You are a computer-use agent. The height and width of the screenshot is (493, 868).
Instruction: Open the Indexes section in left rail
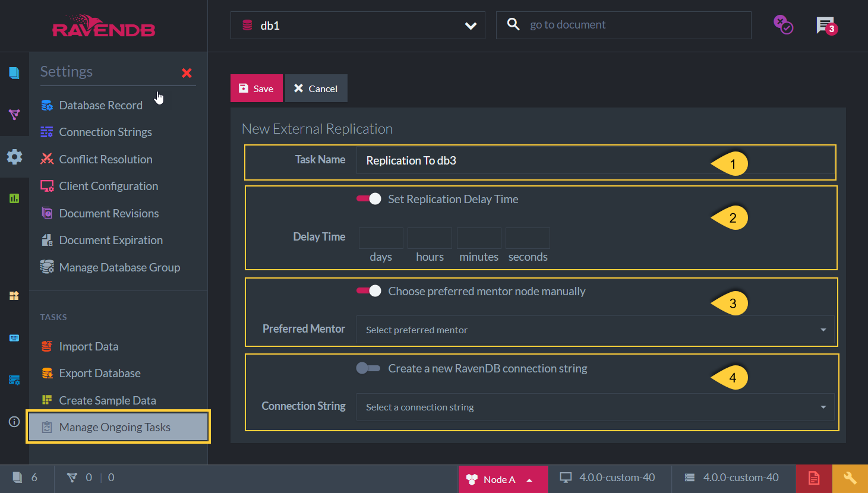(x=14, y=115)
